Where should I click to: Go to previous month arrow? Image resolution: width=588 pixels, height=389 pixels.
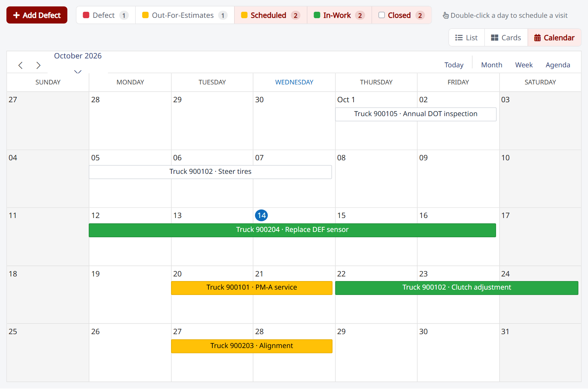click(x=21, y=65)
